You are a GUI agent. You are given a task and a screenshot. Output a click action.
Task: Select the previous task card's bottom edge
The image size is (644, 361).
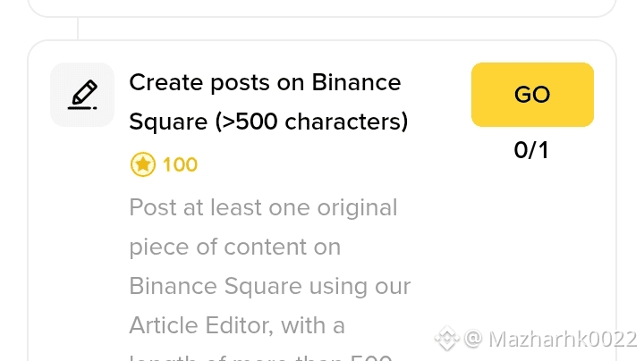322,15
